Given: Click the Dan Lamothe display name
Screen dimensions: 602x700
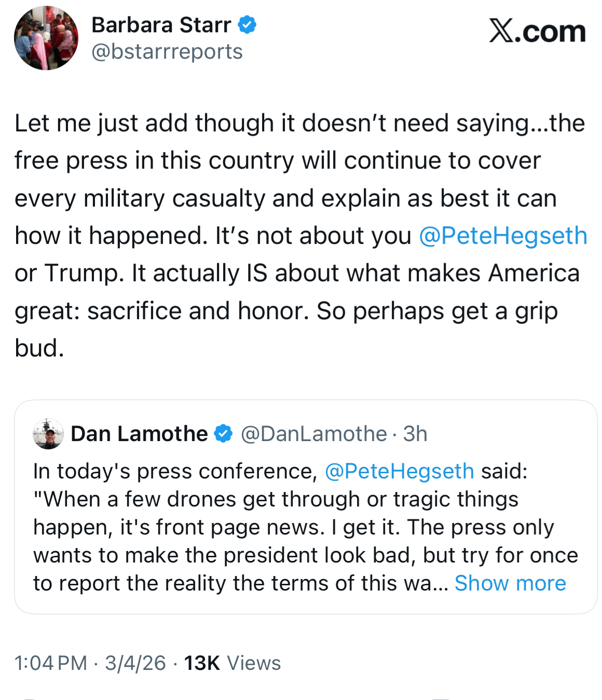Looking at the screenshot, I should pos(139,434).
